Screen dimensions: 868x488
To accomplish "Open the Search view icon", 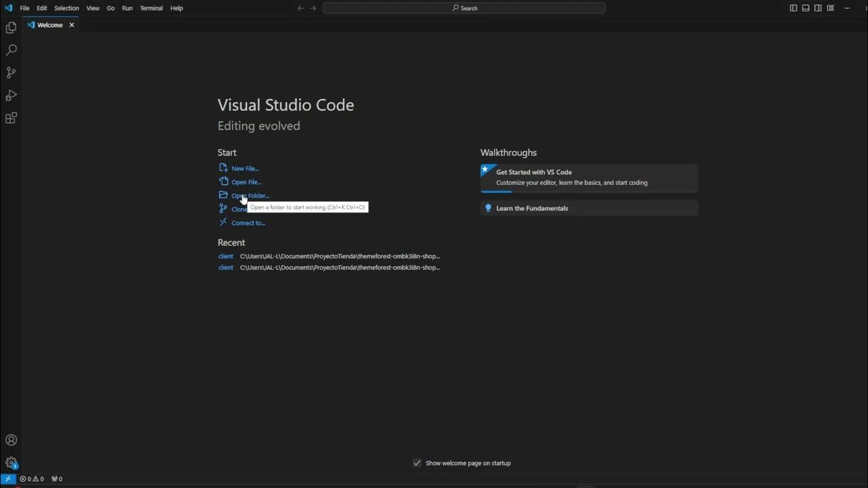I will coord(11,50).
